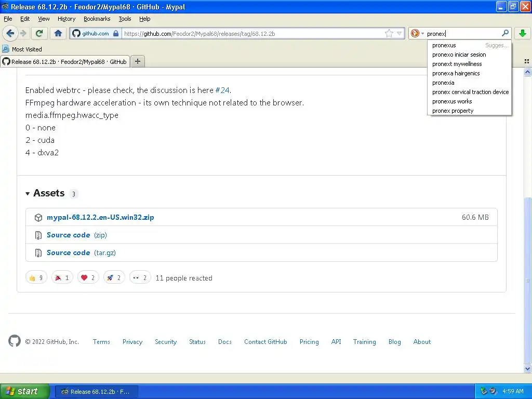Click the vertical scrollbar up arrow
532x399 pixels.
527,72
